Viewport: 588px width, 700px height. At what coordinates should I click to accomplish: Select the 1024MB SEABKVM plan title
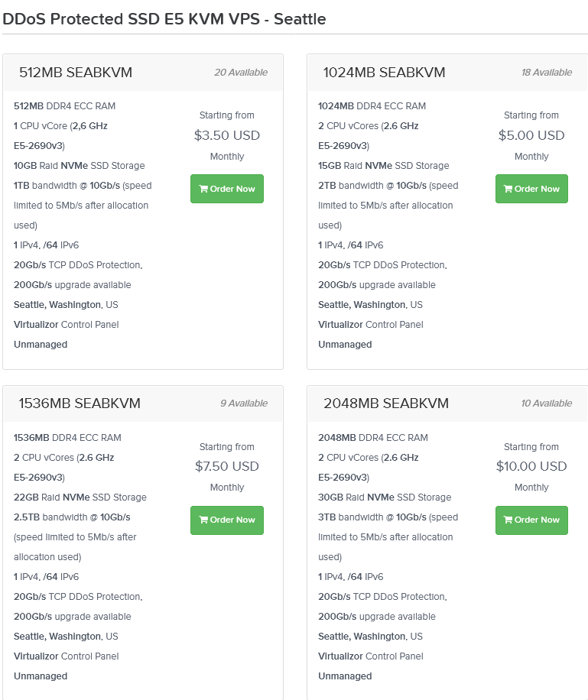[x=385, y=73]
